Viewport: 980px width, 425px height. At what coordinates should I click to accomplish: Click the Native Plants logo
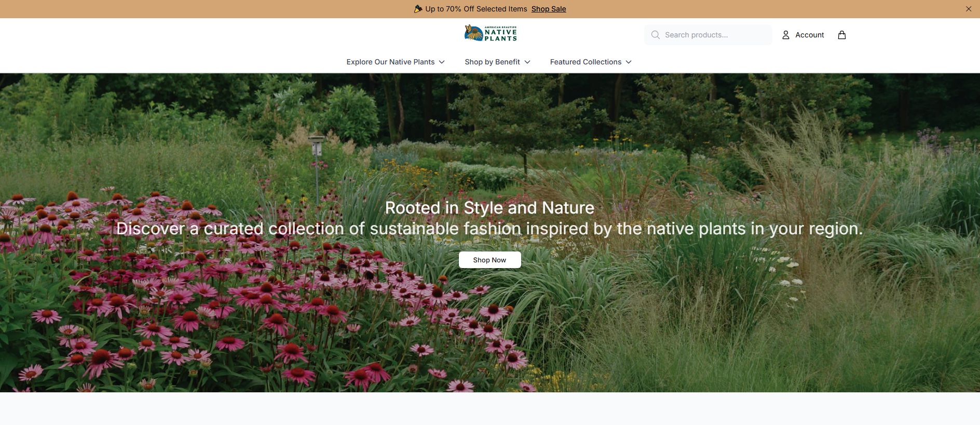tap(491, 33)
